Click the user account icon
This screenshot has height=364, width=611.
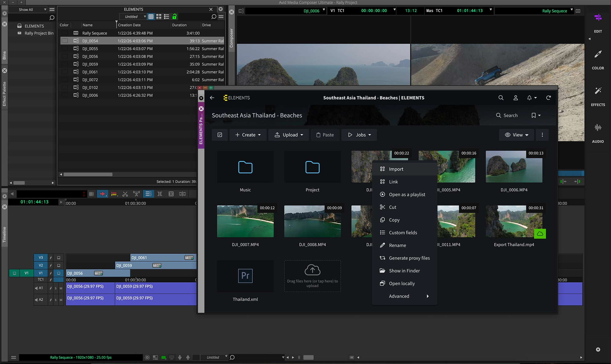pyautogui.click(x=515, y=98)
